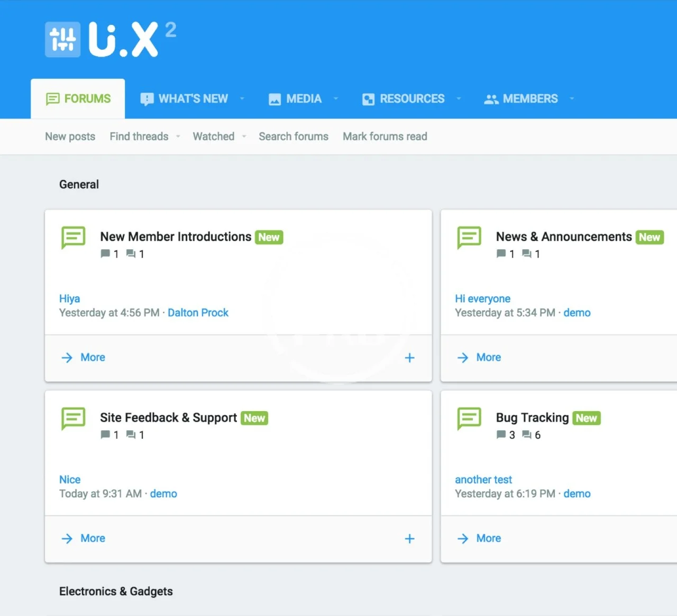Viewport: 677px width, 616px height.
Task: Open the Find threads dropdown arrow
Action: tap(178, 137)
